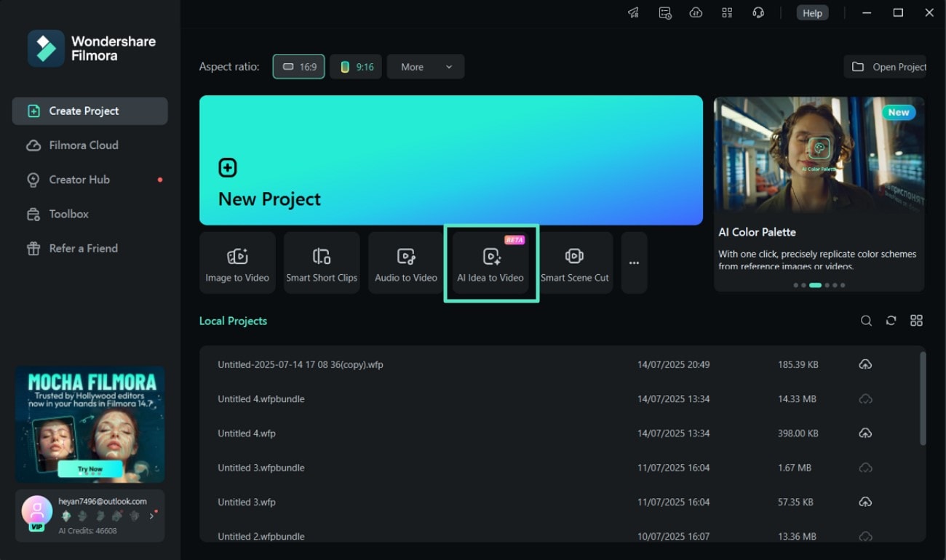Image resolution: width=946 pixels, height=560 pixels.
Task: Select 16:9 aspect ratio
Action: [299, 67]
